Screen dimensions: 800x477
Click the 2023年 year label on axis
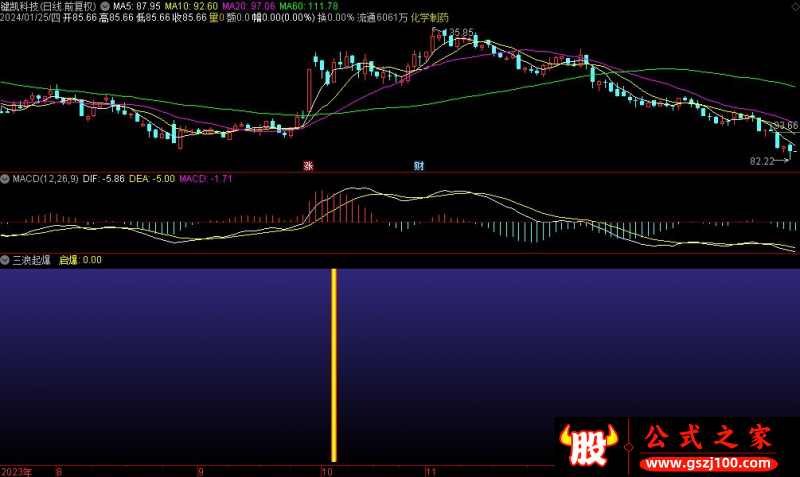[16, 471]
